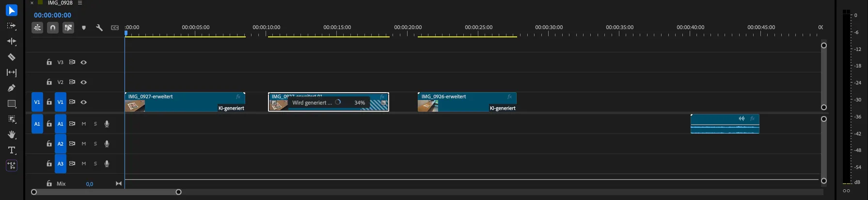
Task: Toggle A3 track targeting button
Action: click(61, 164)
